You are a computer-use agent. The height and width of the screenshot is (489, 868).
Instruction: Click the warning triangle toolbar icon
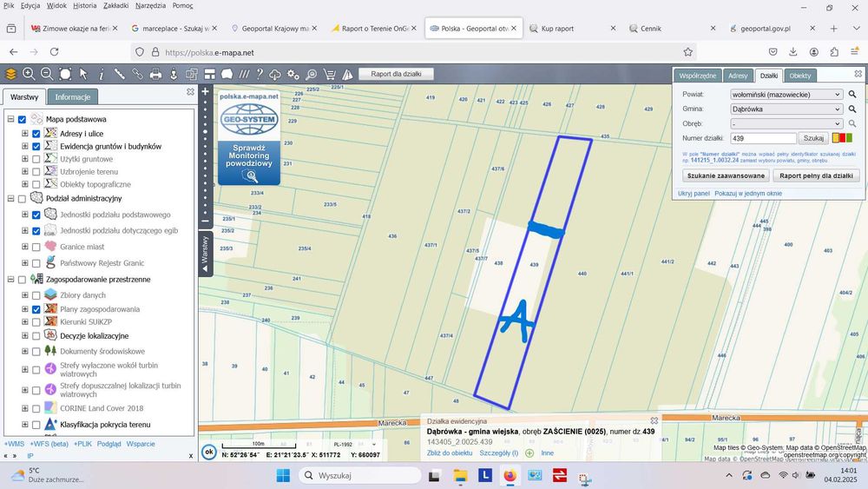(x=348, y=74)
